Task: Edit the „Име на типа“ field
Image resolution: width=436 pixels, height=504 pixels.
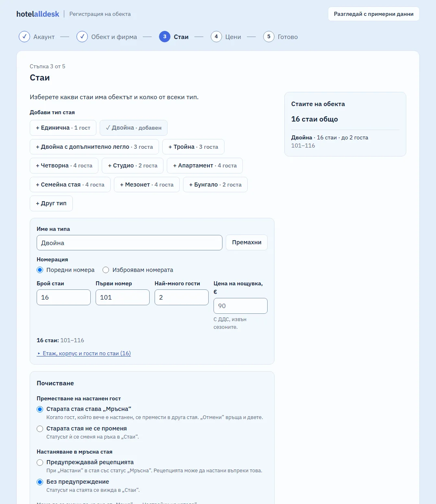Action: click(x=129, y=243)
